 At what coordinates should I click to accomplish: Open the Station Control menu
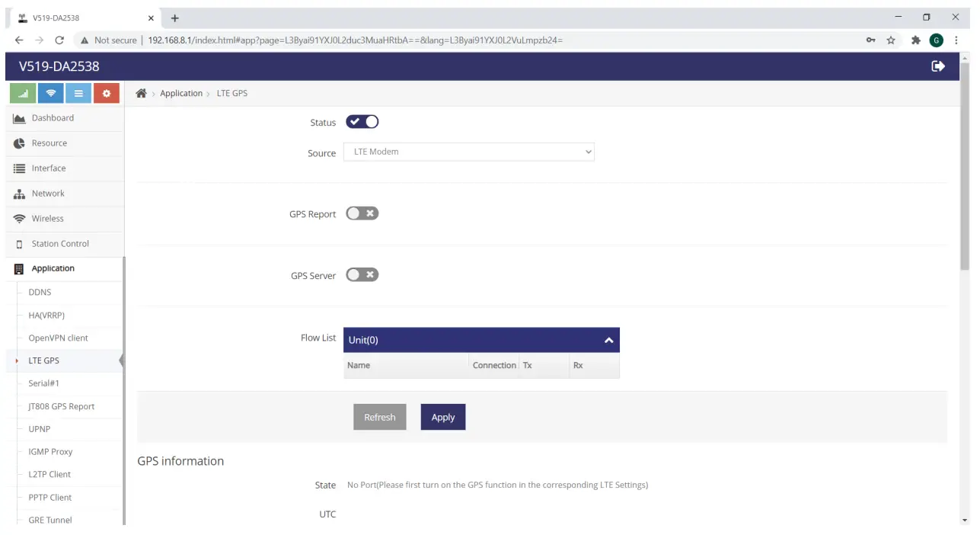pyautogui.click(x=65, y=244)
